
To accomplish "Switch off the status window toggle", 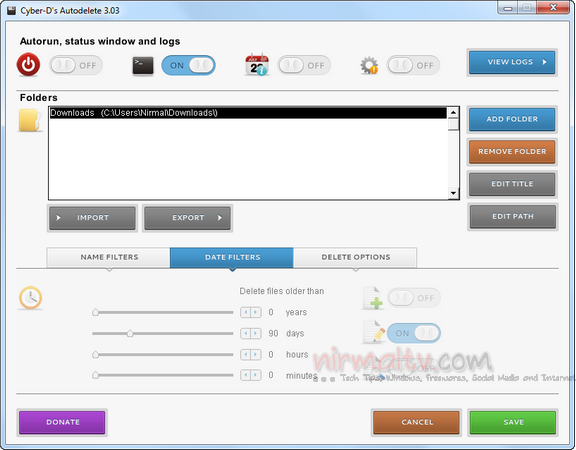I will click(188, 65).
